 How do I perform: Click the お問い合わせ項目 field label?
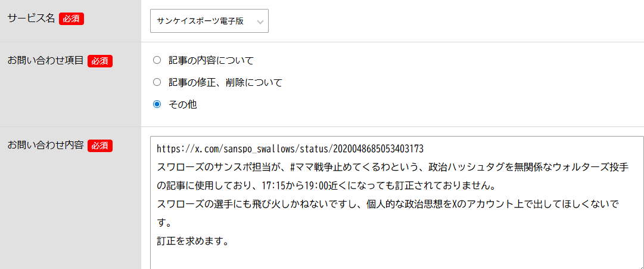45,60
